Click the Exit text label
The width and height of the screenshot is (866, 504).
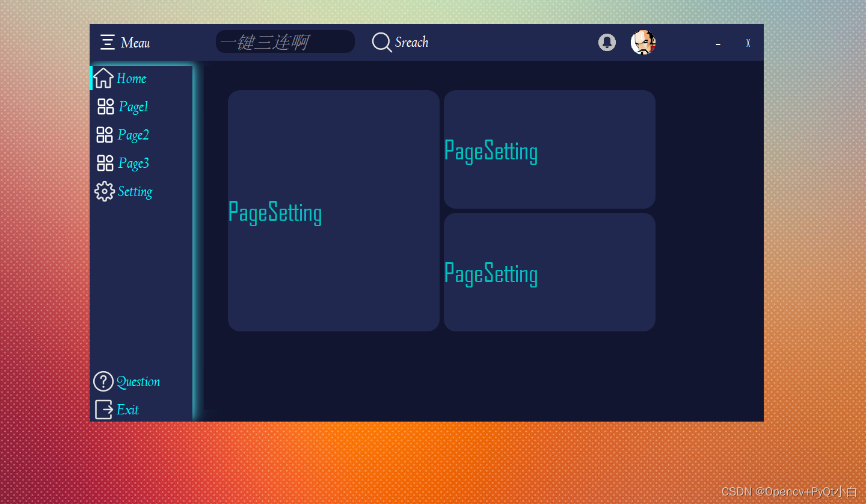[127, 410]
